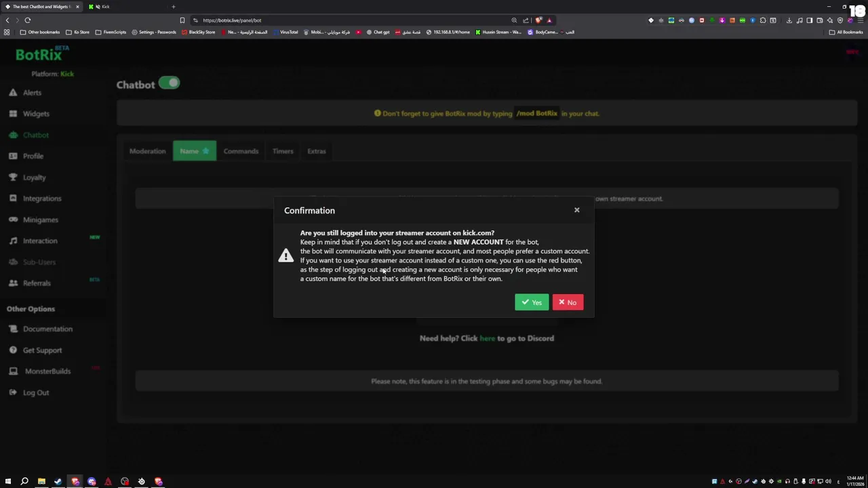Open the VirusTotal bookmark
The image size is (868, 488).
pyautogui.click(x=285, y=32)
